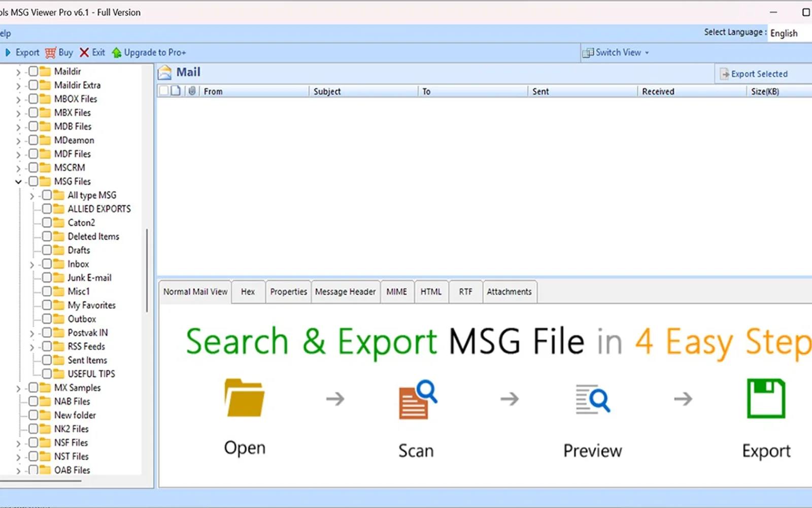Switch to the Hex tab
Screen dimensions: 812x508
(x=248, y=292)
